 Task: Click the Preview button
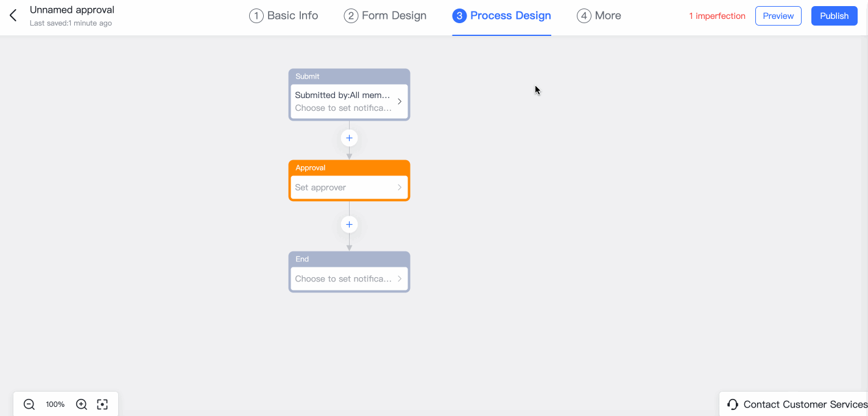[x=778, y=15]
